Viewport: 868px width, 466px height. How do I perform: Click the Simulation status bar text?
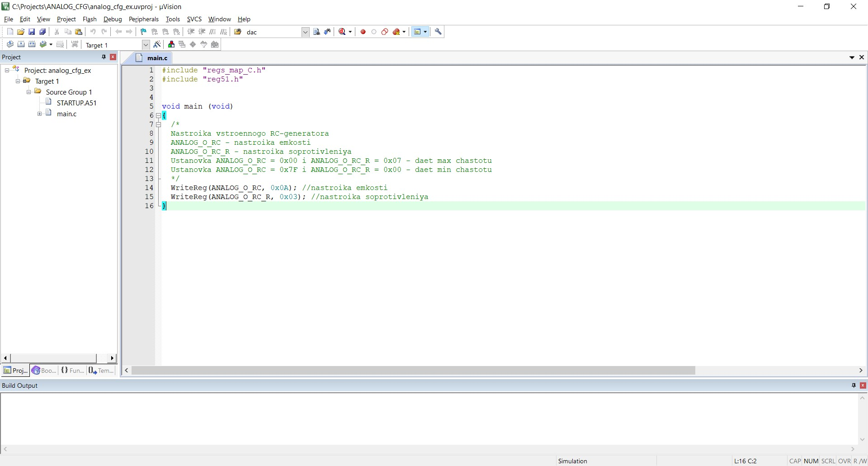tap(572, 461)
